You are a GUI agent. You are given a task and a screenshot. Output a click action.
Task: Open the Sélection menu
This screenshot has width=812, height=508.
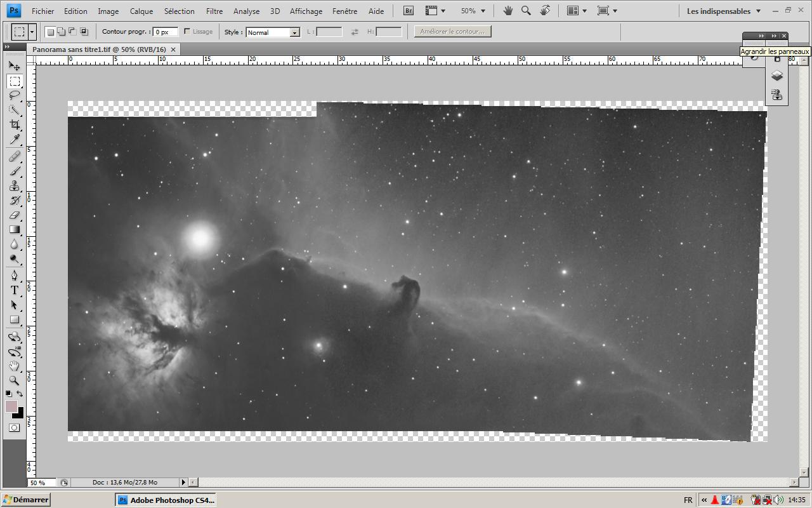[x=180, y=11]
